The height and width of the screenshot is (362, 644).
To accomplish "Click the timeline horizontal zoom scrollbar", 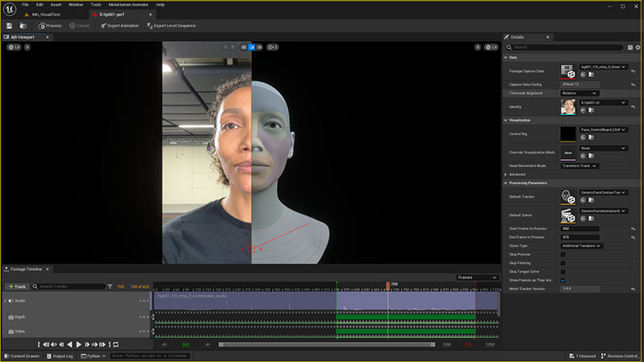I will (x=327, y=344).
